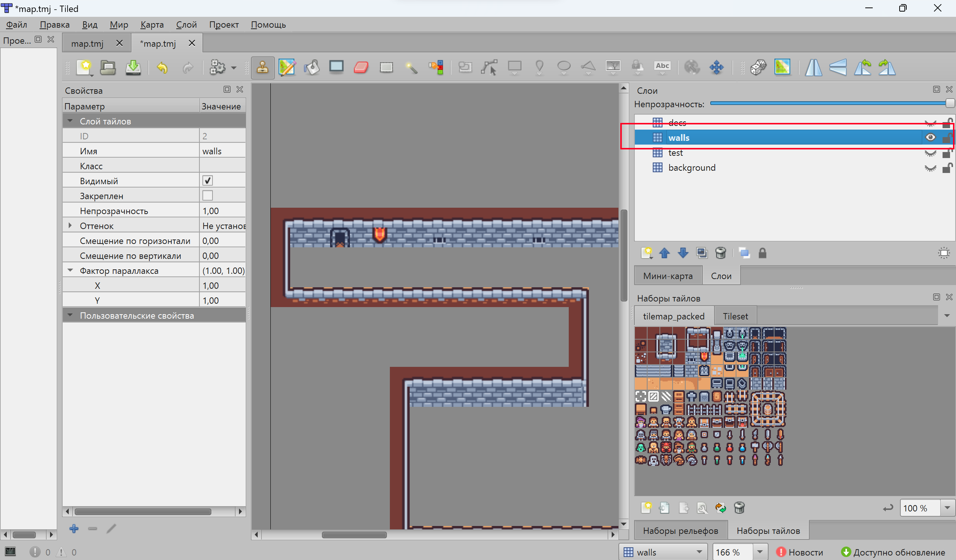This screenshot has width=956, height=560.
Task: Click the Save map icon
Action: [133, 68]
